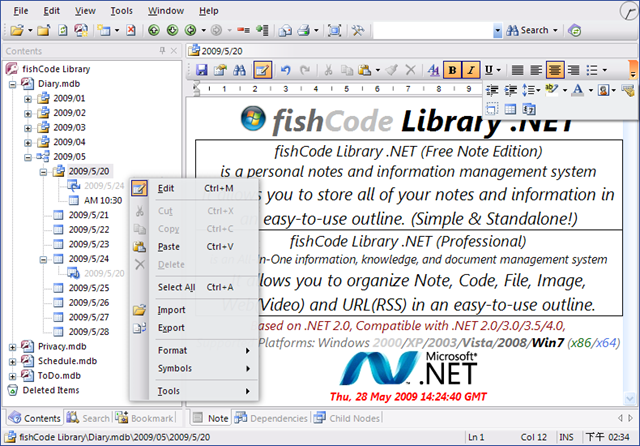Click the clipboard paste icon in editor toolbar
Image resolution: width=640 pixels, height=446 pixels.
364,70
